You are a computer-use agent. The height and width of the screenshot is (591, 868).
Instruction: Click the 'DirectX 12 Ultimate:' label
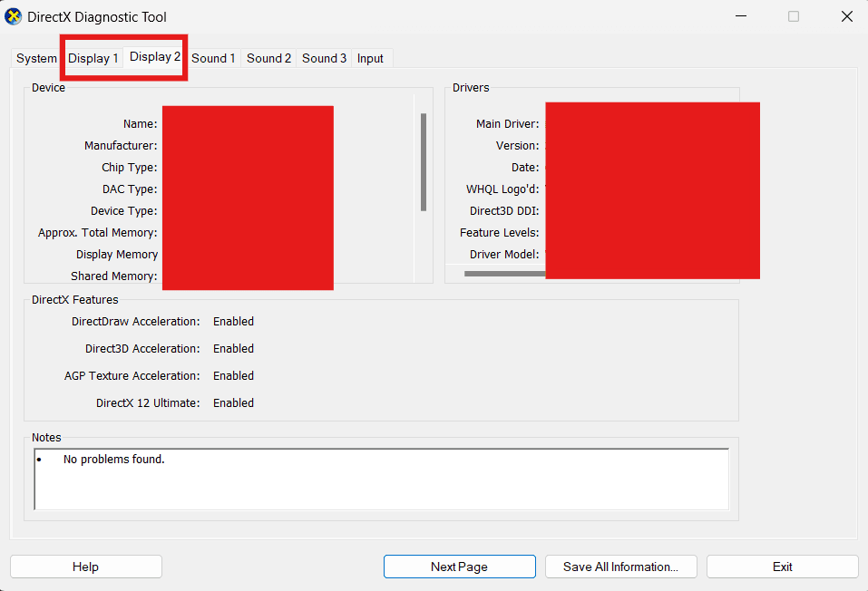pos(149,402)
